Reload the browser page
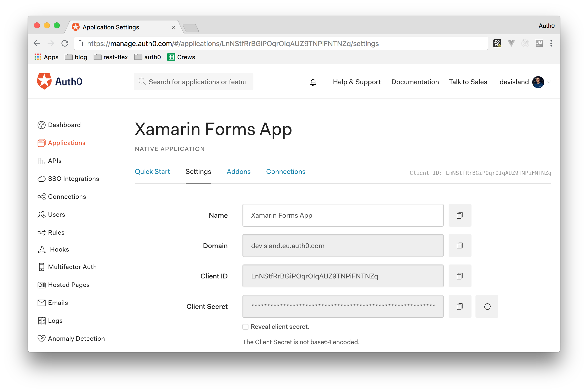 [65, 44]
